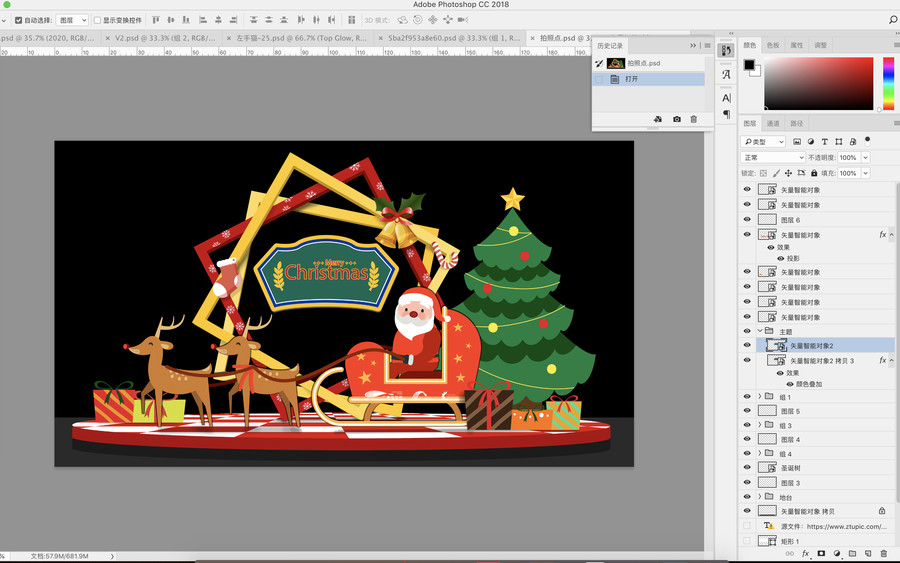Hide the 图层 6 layer
900x563 pixels.
[x=747, y=220]
